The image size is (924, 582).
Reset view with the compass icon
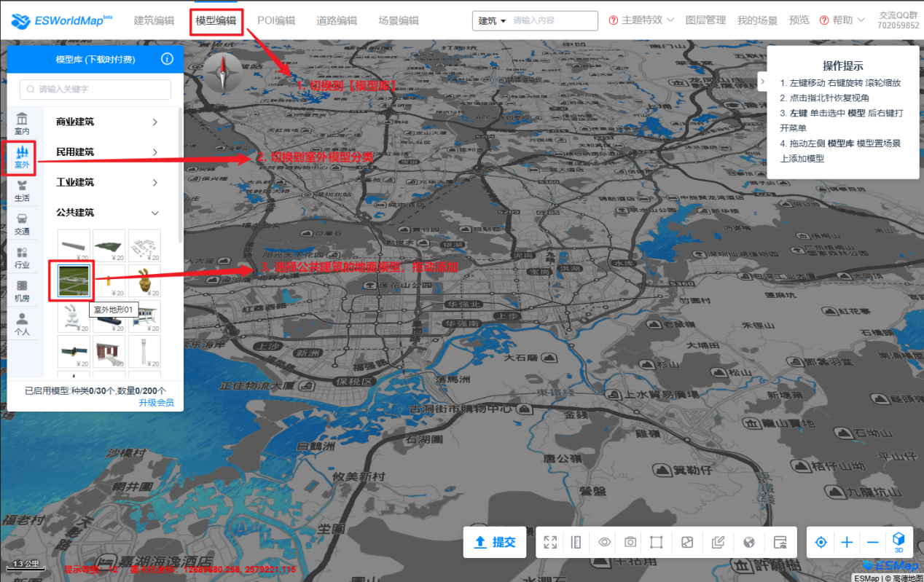point(222,73)
